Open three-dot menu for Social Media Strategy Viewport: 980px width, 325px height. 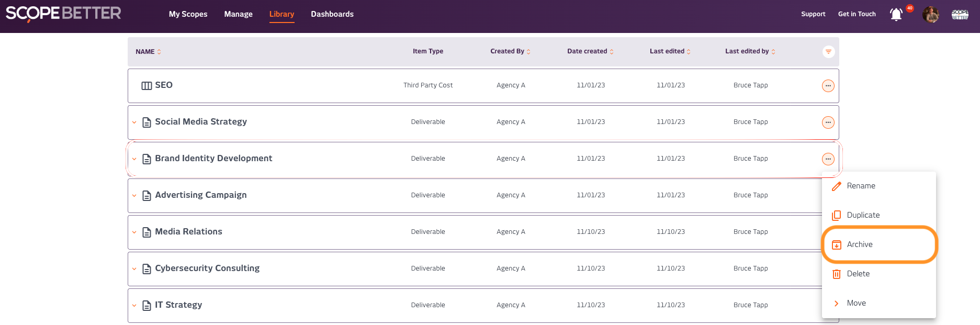click(x=828, y=122)
